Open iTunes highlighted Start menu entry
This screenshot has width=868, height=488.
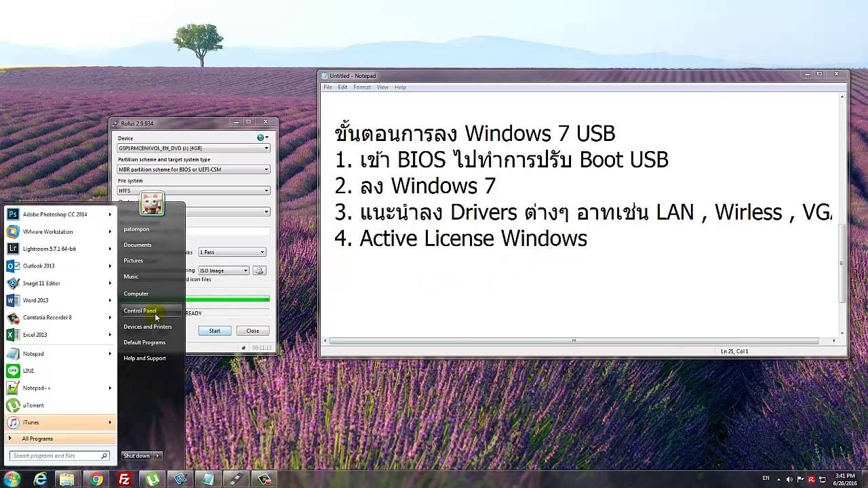coord(60,422)
